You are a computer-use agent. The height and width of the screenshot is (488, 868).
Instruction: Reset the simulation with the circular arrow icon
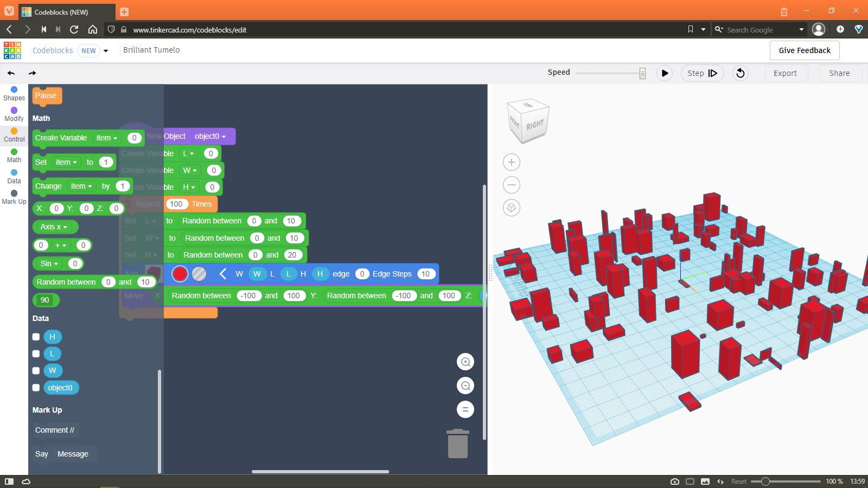pos(741,73)
